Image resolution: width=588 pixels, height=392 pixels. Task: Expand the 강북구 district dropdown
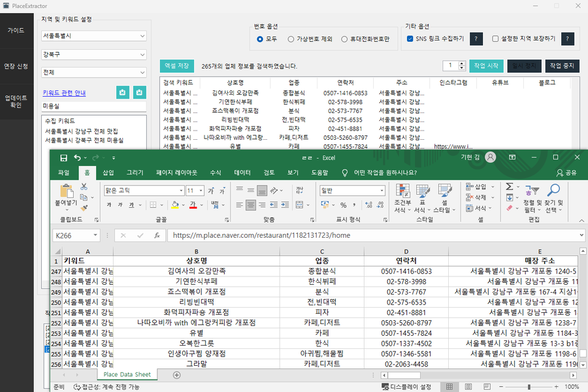pyautogui.click(x=94, y=54)
